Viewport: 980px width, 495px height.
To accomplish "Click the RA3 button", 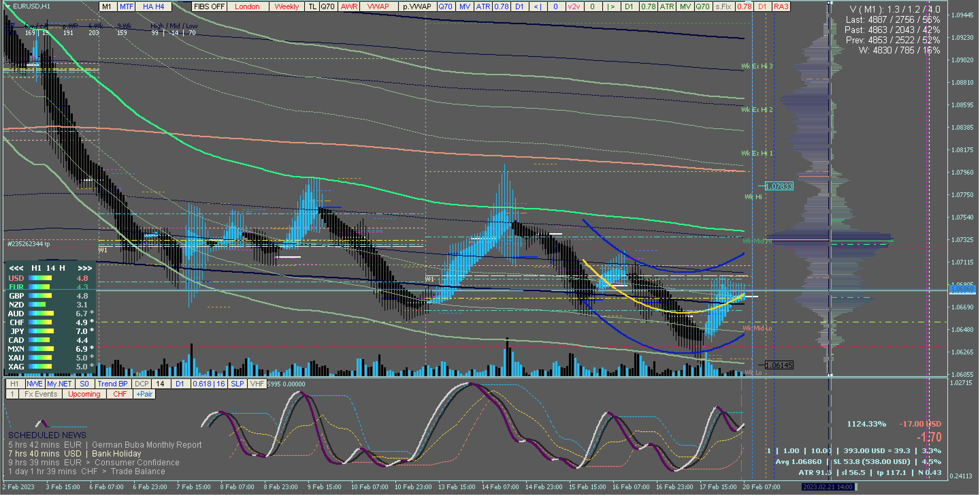I will [781, 6].
